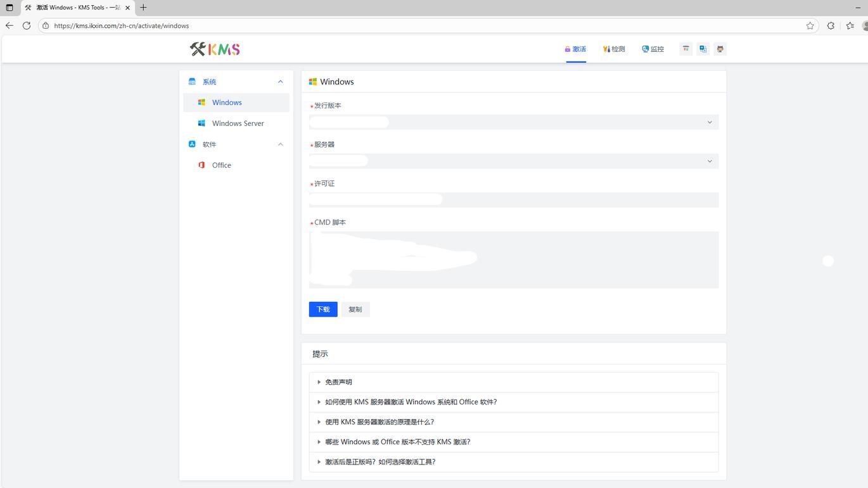
Task: Expand 哪些 Windows 或 Office 版本不支持 question
Action: (514, 442)
